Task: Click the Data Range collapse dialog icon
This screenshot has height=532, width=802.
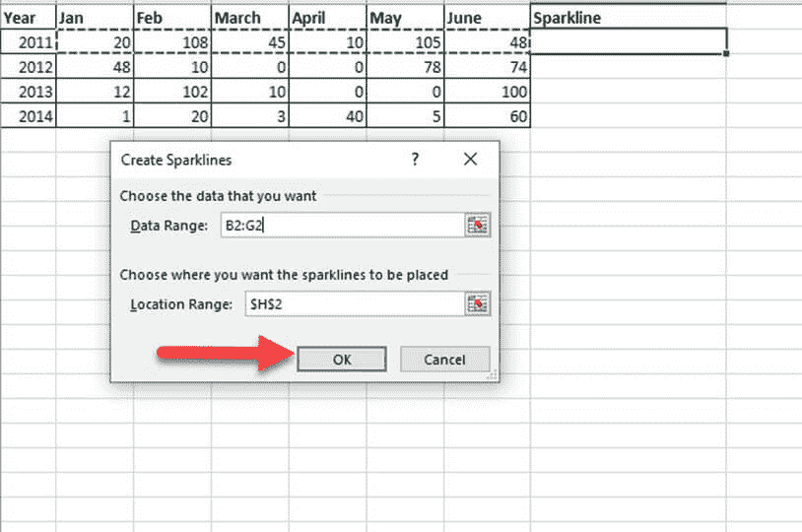Action: [477, 225]
